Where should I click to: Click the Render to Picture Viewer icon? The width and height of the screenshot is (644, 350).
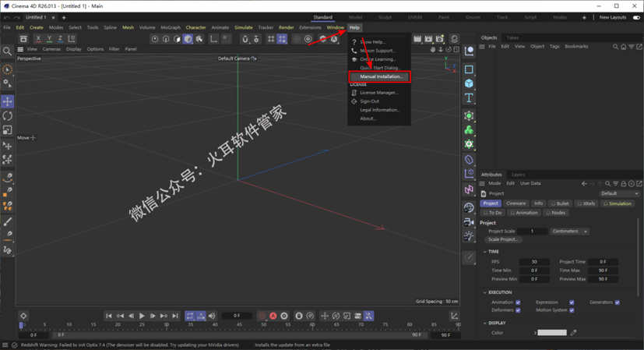(x=428, y=39)
